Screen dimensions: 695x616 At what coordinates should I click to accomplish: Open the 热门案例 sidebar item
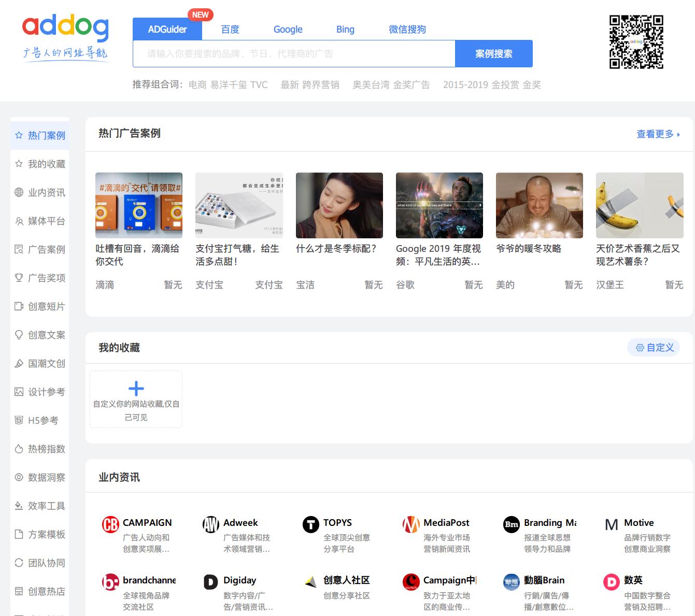(40, 136)
